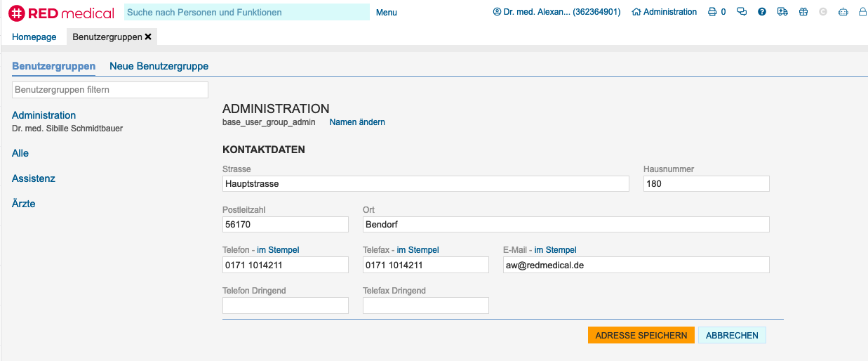Click the ABBRECHEN button
This screenshot has width=868, height=361.
[x=732, y=335]
